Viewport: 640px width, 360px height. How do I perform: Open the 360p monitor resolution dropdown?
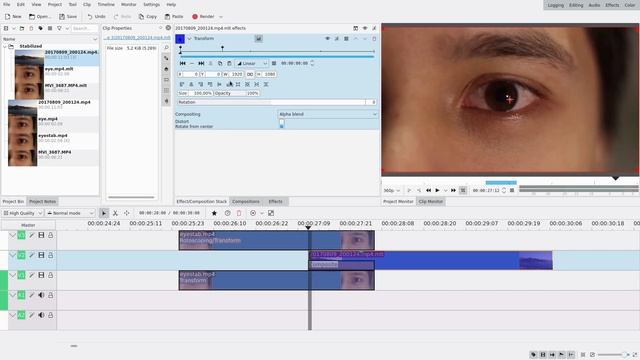click(x=392, y=191)
